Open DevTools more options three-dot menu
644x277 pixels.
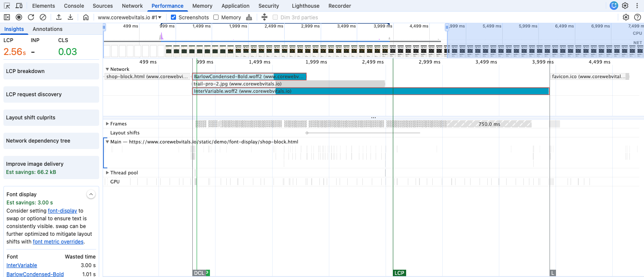click(637, 6)
